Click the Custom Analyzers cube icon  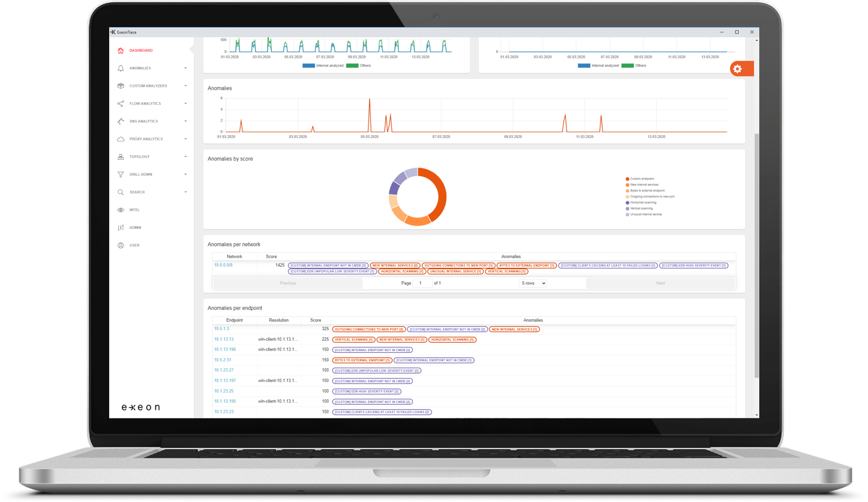(121, 86)
